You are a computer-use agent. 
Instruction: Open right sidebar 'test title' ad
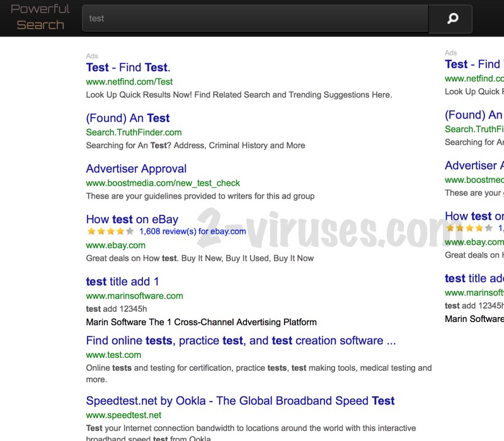pyautogui.click(x=474, y=278)
